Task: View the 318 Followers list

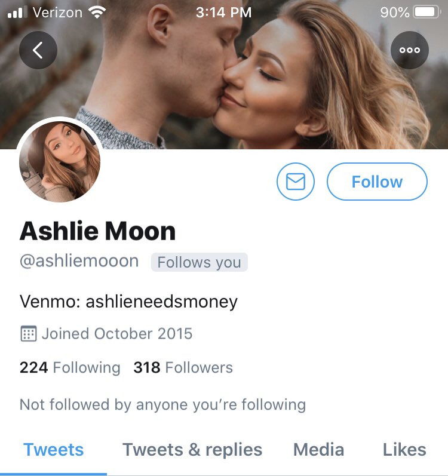Action: 183,367
